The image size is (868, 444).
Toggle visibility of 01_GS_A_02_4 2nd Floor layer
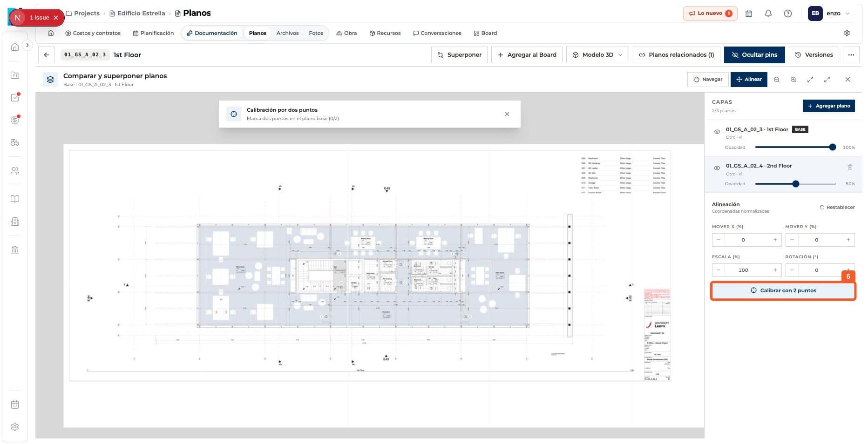coord(717,168)
